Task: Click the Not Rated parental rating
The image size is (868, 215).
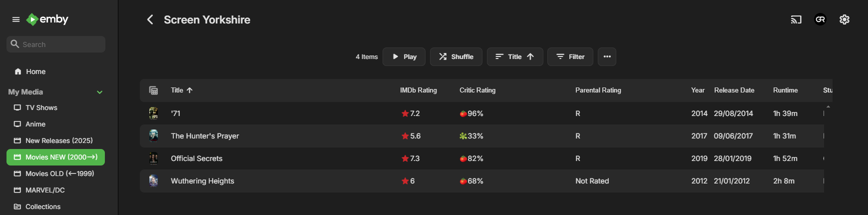Action: 592,181
